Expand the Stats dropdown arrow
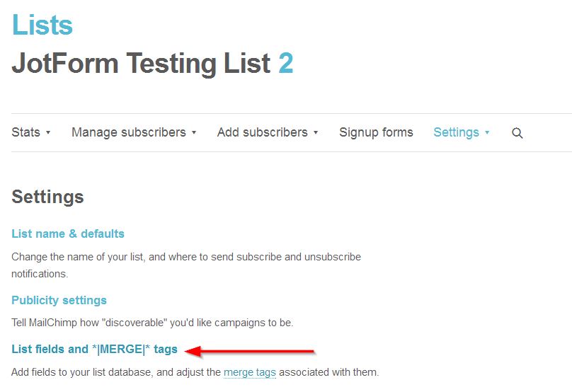The image size is (572, 392). (48, 132)
